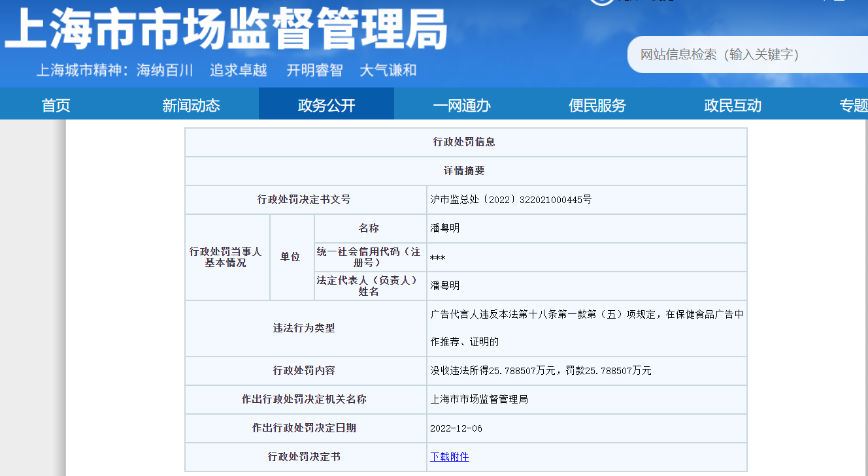Select document number 沪市监总处〔2022〕322021000445号
Image resolution: width=868 pixels, height=476 pixels.
(511, 199)
